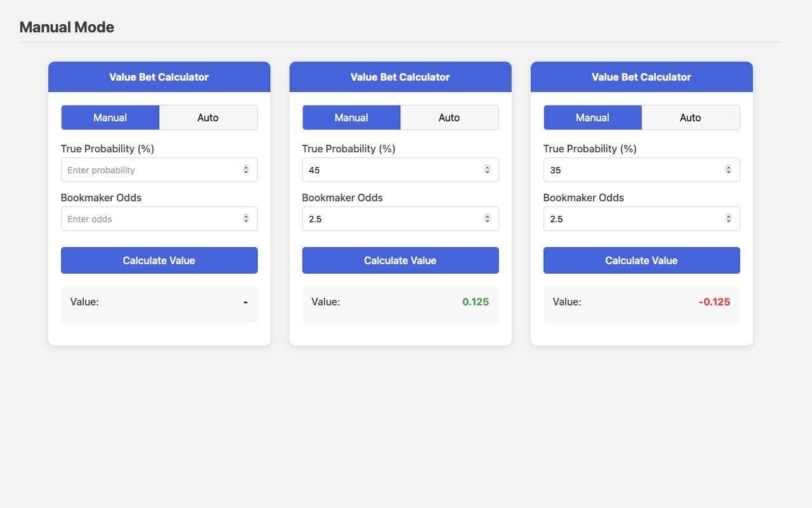Focus the empty 'Enter odds' input field
The width and height of the screenshot is (812, 508).
point(149,219)
